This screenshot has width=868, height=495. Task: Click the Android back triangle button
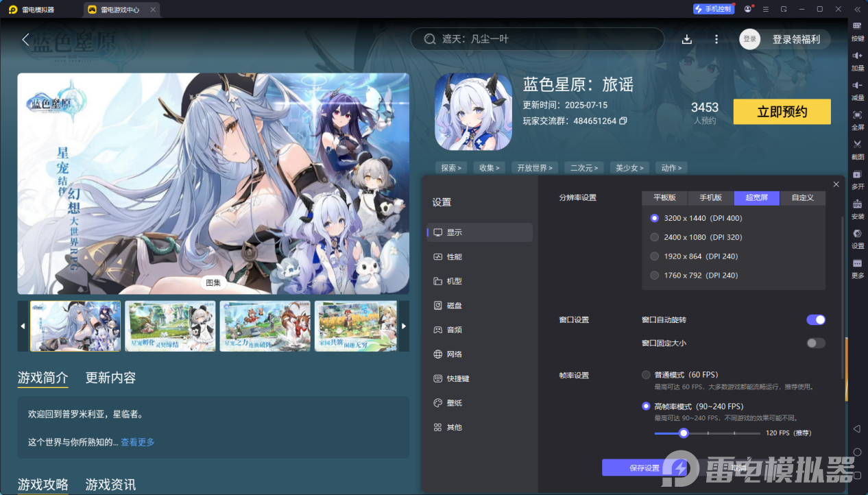click(857, 428)
